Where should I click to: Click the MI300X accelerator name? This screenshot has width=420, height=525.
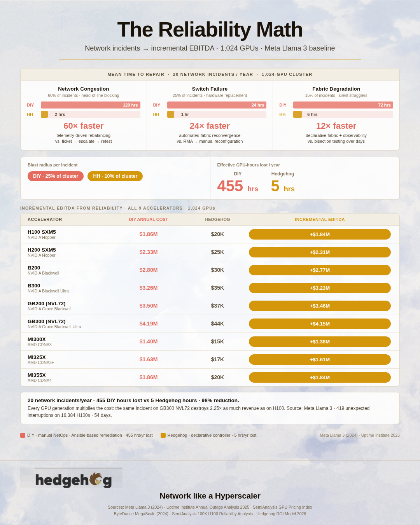click(x=37, y=339)
